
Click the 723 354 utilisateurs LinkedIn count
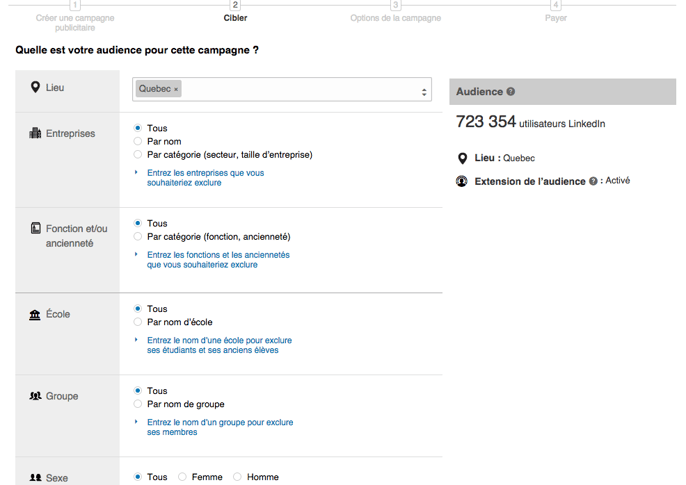click(530, 122)
